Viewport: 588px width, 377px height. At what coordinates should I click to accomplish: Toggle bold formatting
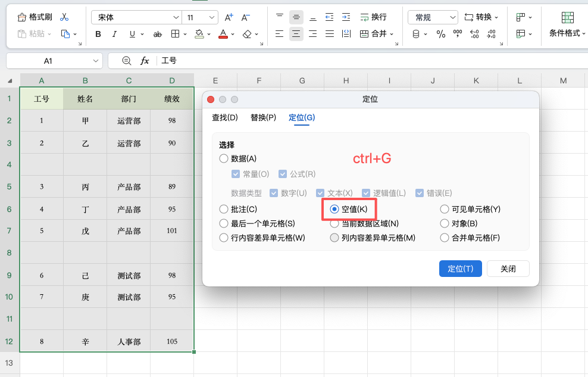click(x=98, y=34)
